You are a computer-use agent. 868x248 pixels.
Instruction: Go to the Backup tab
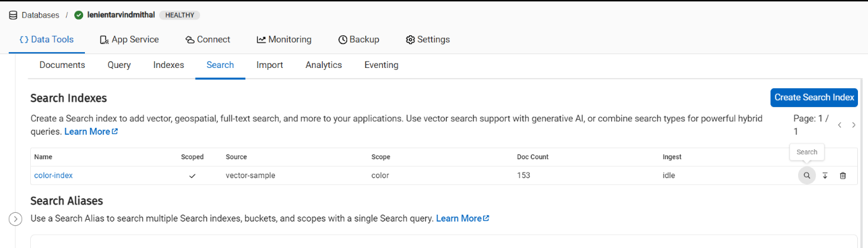tap(359, 40)
